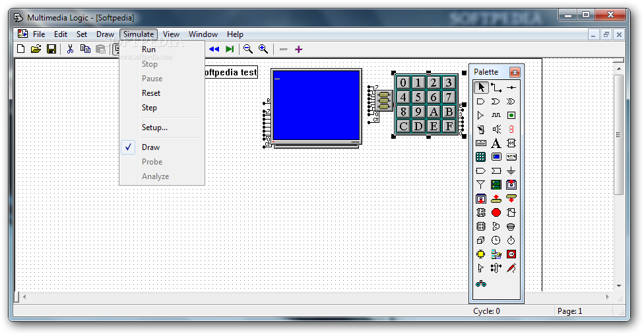Open a file with the folder icon
Image resolution: width=644 pixels, height=335 pixels.
click(x=36, y=50)
